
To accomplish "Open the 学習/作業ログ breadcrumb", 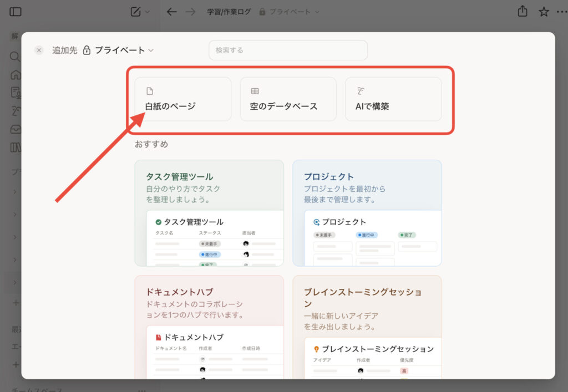I will [229, 12].
